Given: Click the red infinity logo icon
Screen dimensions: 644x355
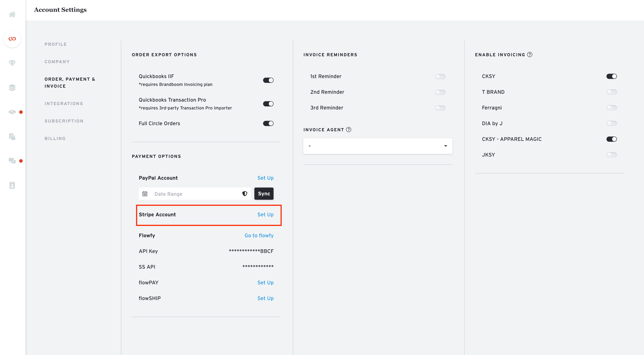Looking at the screenshot, I should (12, 39).
